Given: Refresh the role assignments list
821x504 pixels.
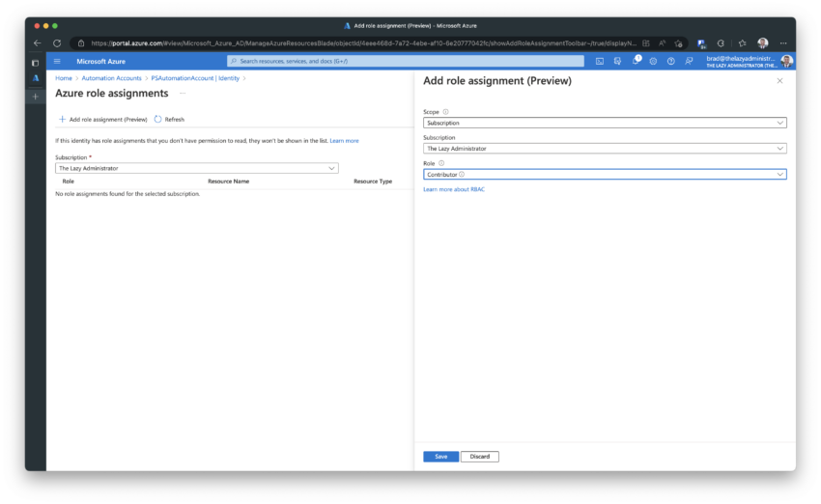Looking at the screenshot, I should click(x=169, y=120).
